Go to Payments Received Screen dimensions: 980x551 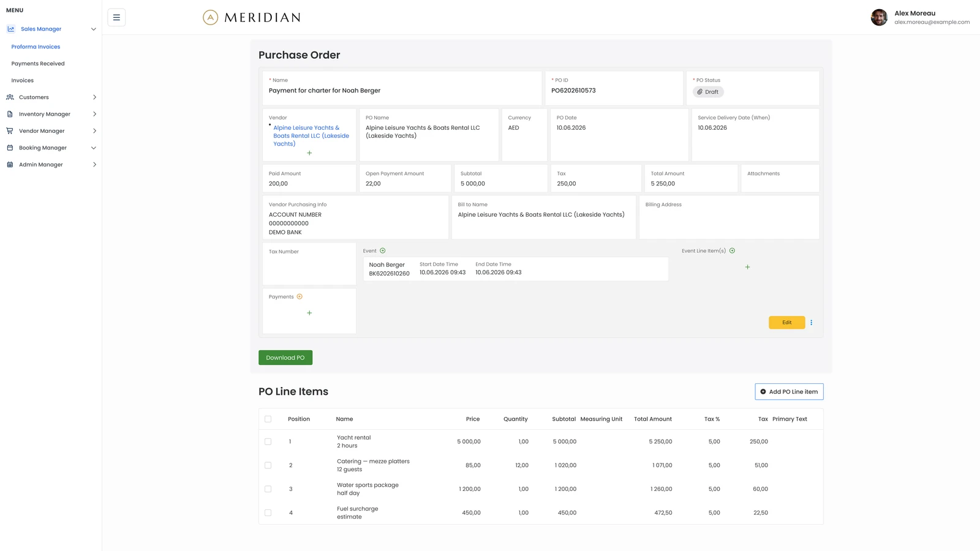pyautogui.click(x=38, y=64)
